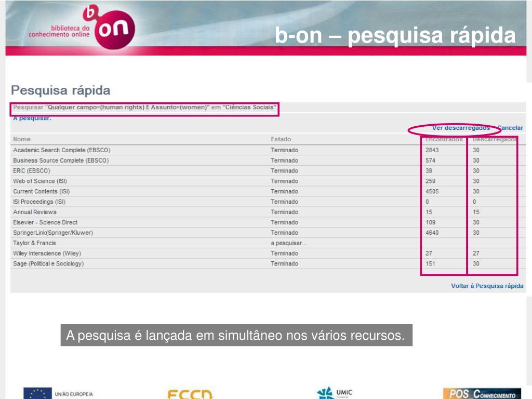The image size is (532, 399).
Task: Click the Descarregados column header
Action: [495, 139]
